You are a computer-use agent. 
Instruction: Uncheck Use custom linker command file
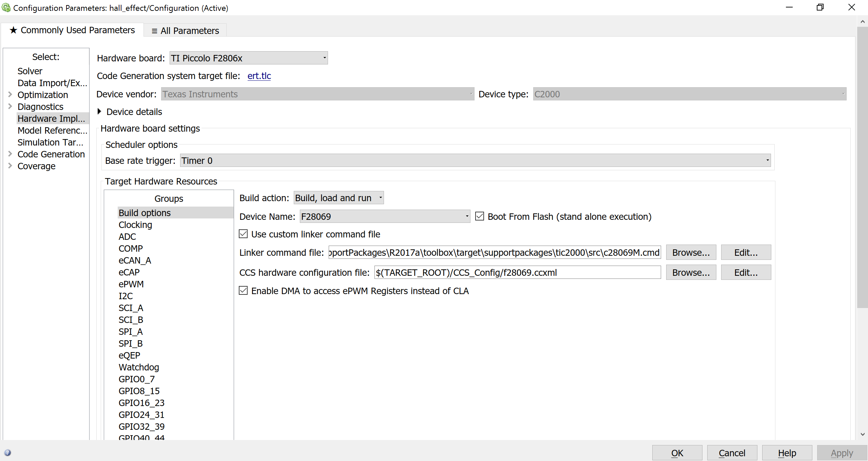243,234
